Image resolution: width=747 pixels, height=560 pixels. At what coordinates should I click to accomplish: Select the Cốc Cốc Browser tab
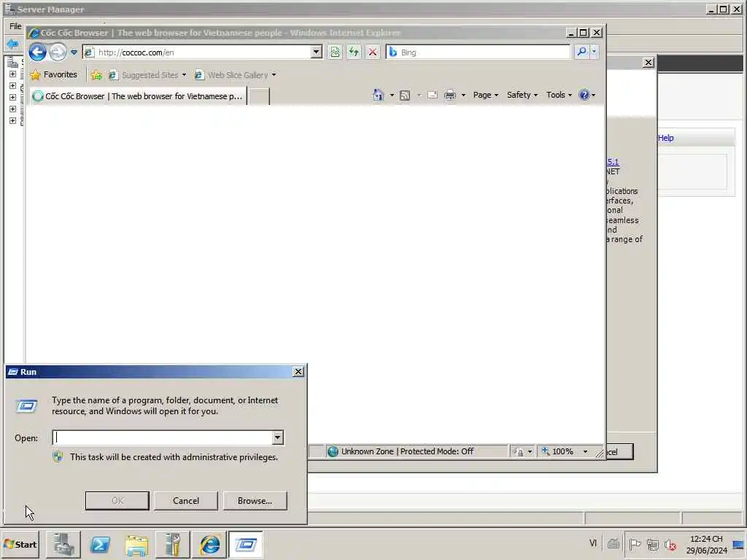138,96
